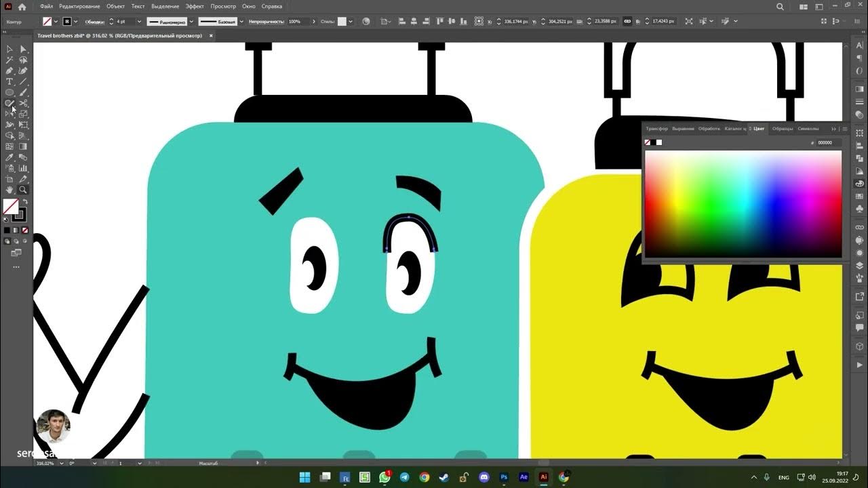Select the Hand tool
Image resolution: width=868 pixels, height=488 pixels.
pyautogui.click(x=9, y=190)
